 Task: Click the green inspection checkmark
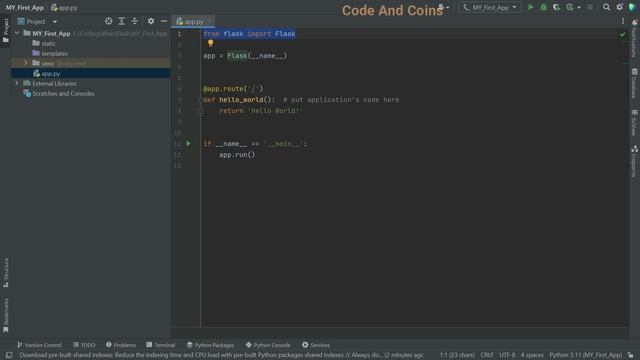pos(622,34)
